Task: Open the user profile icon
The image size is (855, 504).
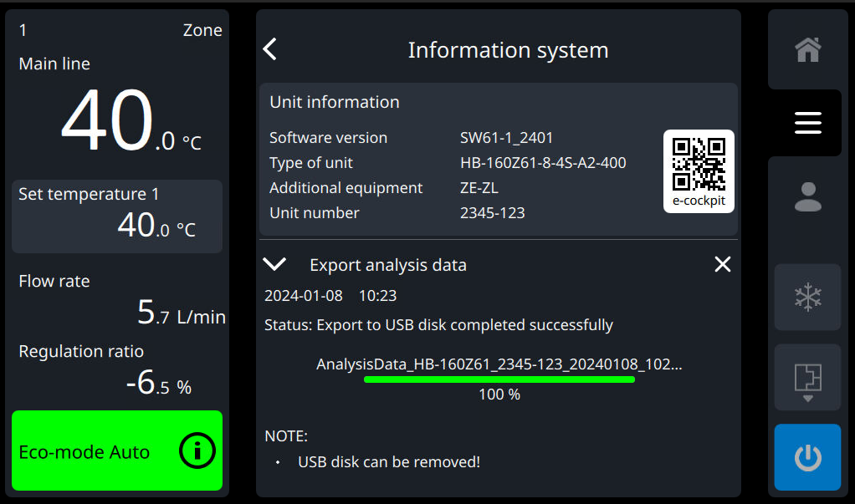Action: pyautogui.click(x=807, y=196)
